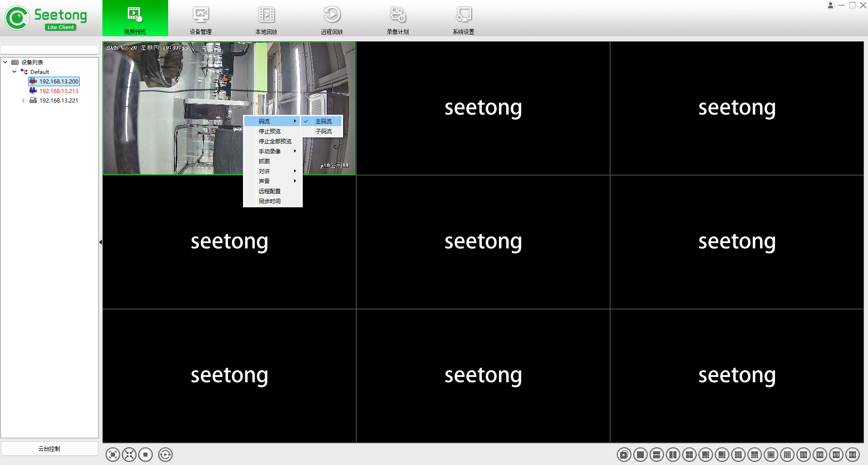Click the Seetong Lite Client logo

46,18
